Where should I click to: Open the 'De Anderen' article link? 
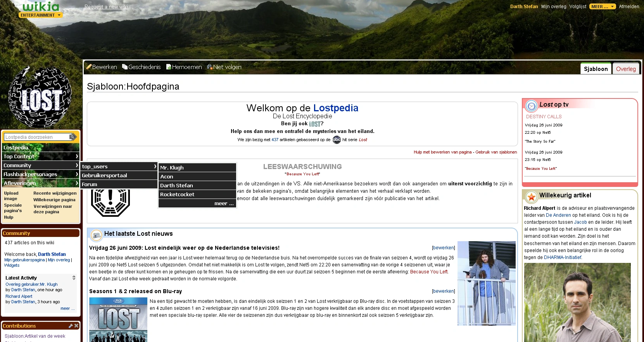tap(558, 215)
